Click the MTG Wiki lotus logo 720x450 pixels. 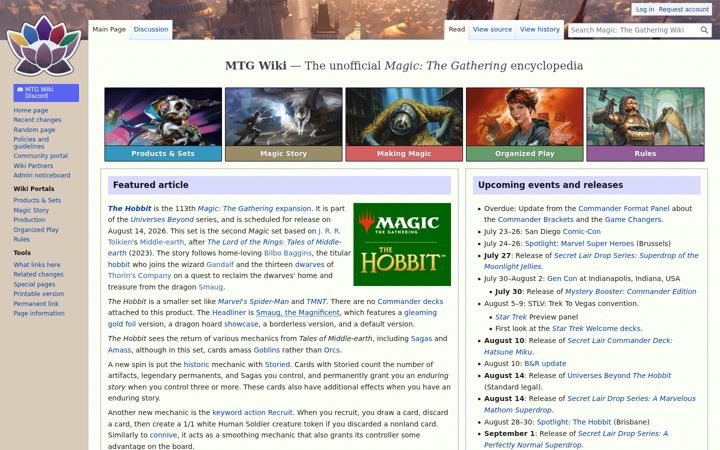click(44, 46)
